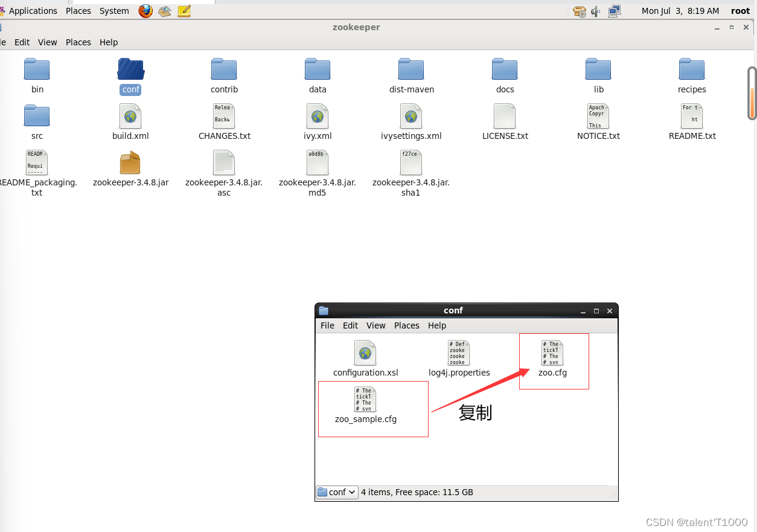The image size is (757, 532).
Task: Click the zookeeper window vertical scrollbar
Action: coord(752,94)
